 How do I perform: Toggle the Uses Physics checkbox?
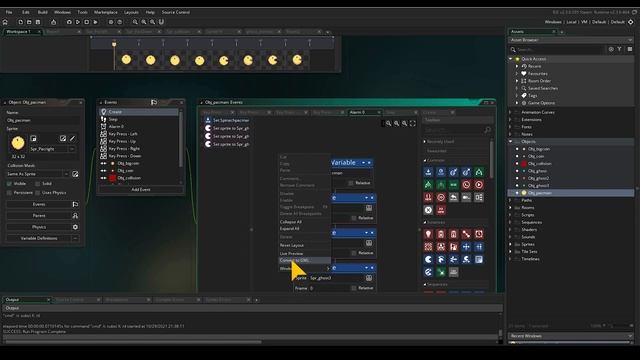38,193
